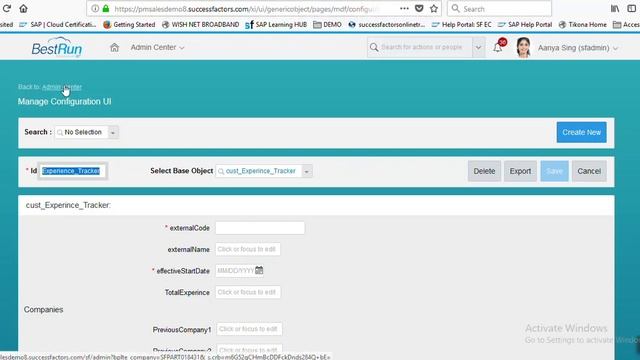Go to the browser home page icon
This screenshot has width=640, height=360.
click(x=23, y=8)
